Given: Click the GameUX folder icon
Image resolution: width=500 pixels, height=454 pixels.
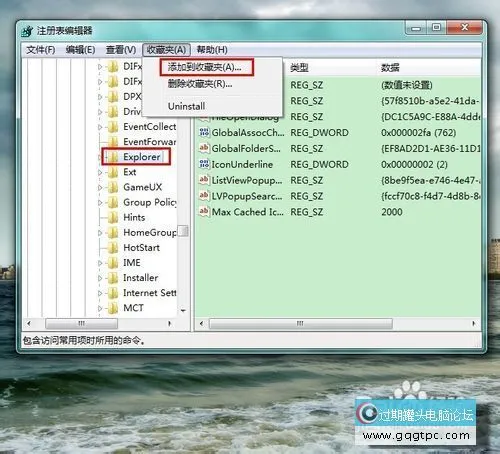Looking at the screenshot, I should coord(113,187).
